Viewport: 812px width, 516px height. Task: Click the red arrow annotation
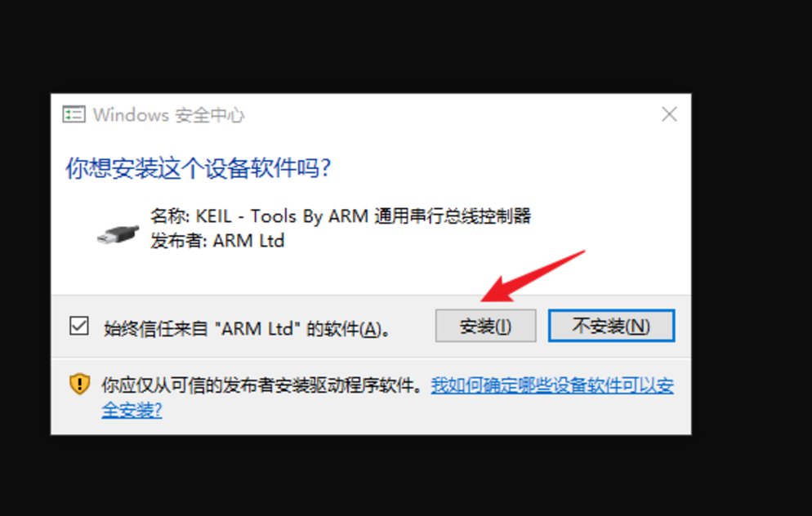[533, 277]
